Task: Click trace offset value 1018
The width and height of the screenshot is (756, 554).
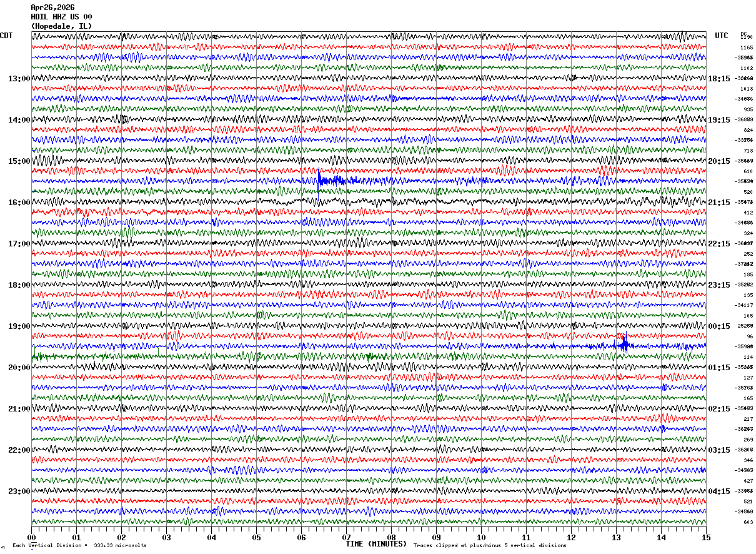Action: pos(747,89)
